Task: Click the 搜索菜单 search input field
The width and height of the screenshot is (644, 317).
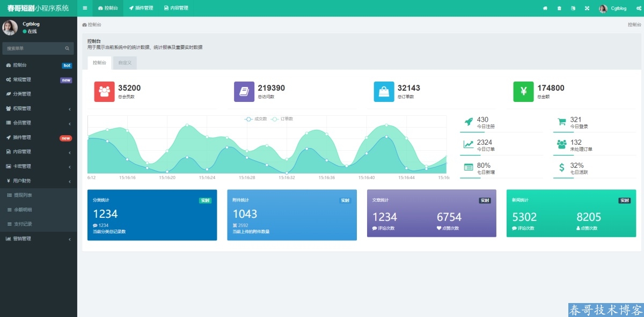Action: point(33,48)
